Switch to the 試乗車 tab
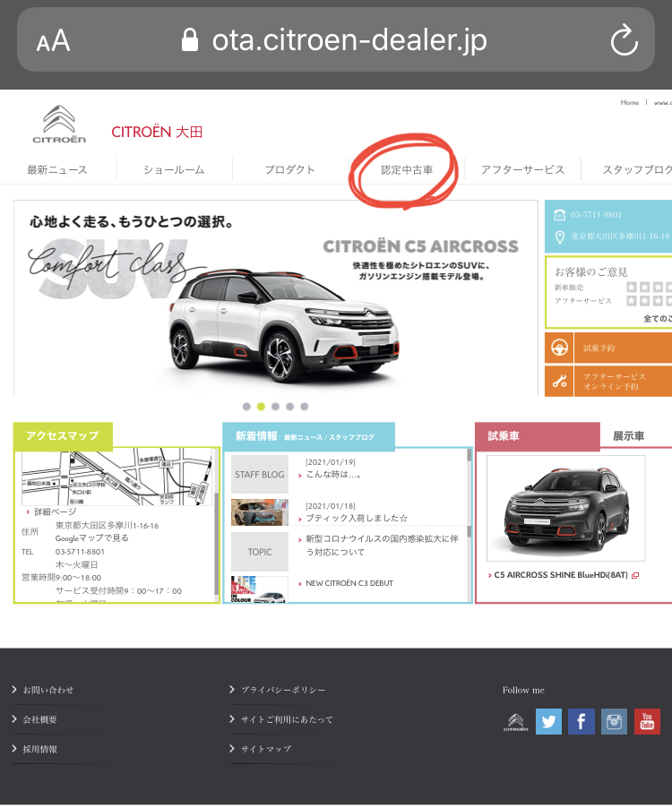The image size is (672, 808). [538, 436]
